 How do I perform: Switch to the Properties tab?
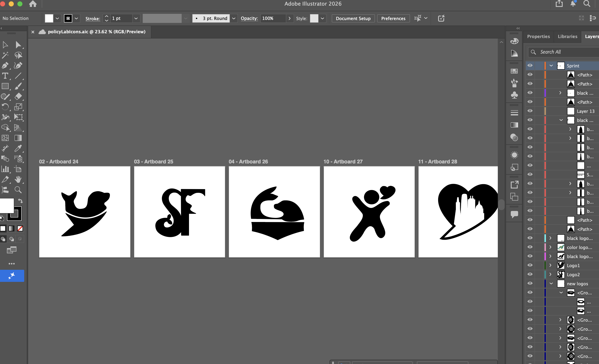point(538,37)
